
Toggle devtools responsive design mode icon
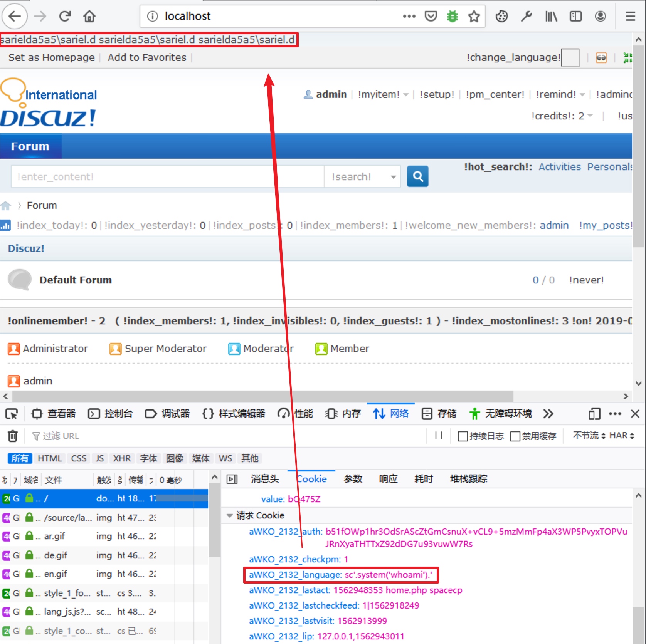[594, 414]
